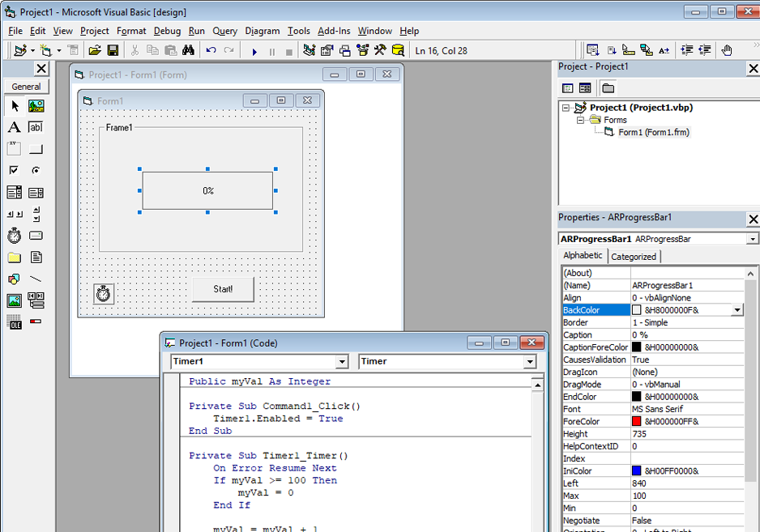Click the Caption property value field

pos(687,334)
